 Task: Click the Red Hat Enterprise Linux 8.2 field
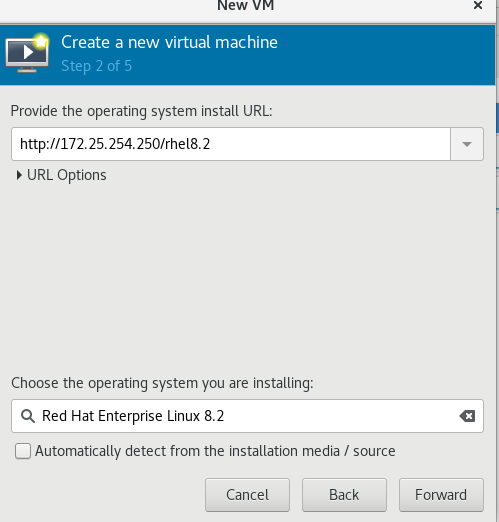(x=247, y=416)
